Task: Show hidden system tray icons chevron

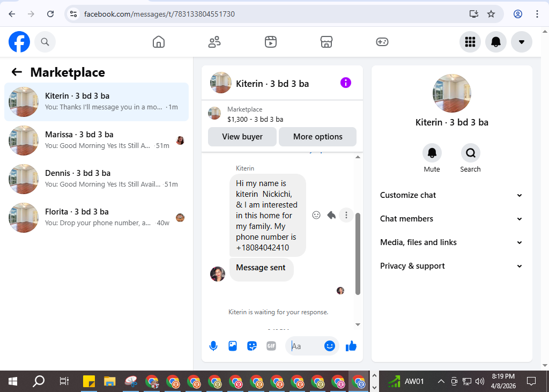Action: click(441, 381)
